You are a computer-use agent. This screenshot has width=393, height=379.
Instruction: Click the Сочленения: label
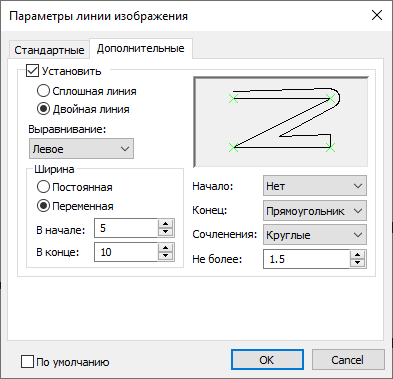coord(225,234)
